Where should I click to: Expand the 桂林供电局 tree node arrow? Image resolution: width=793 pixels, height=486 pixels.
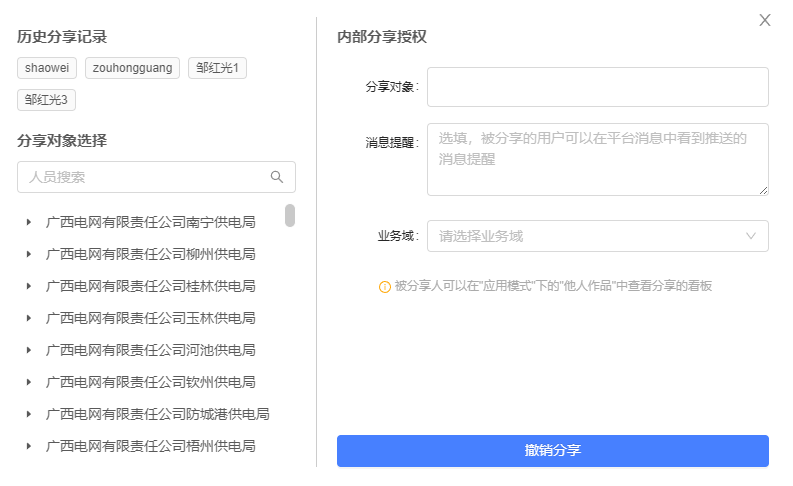coord(29,286)
